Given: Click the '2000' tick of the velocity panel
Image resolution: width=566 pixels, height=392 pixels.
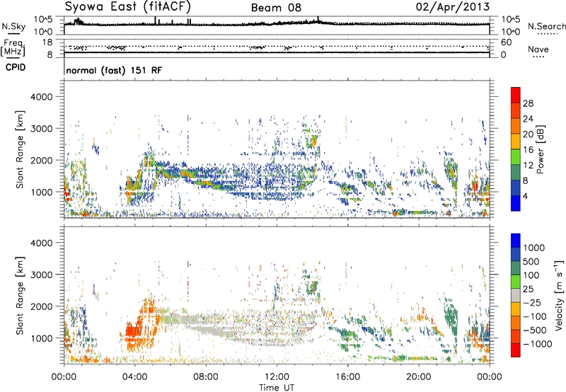Looking at the screenshot, I should pos(41,306).
